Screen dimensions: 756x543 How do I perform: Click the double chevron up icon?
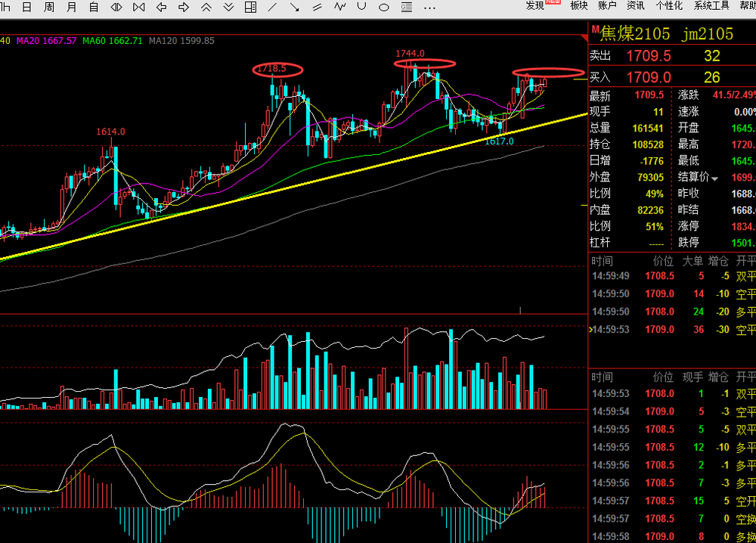206,8
